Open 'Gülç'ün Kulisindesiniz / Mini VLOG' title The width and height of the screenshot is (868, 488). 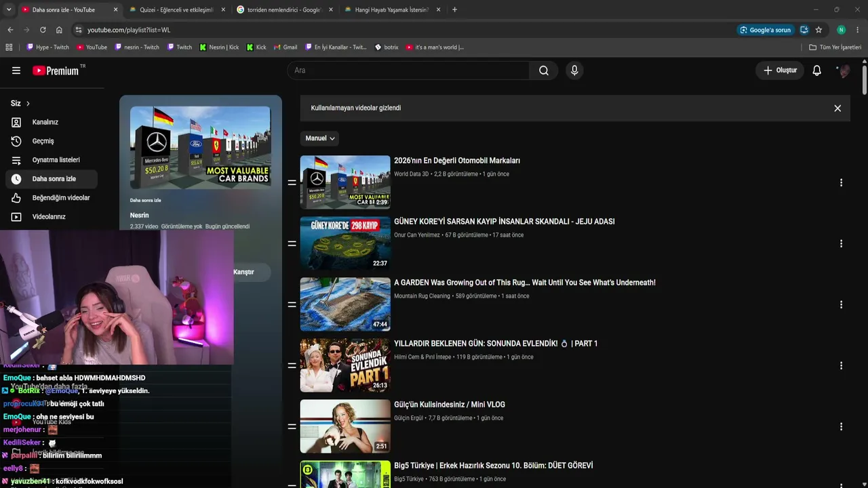450,405
